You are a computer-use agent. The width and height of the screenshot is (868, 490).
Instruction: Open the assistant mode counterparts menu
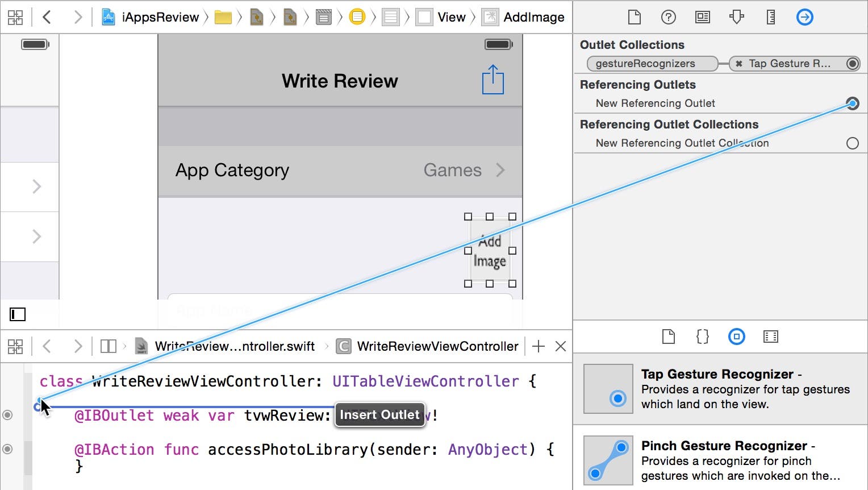tap(108, 346)
